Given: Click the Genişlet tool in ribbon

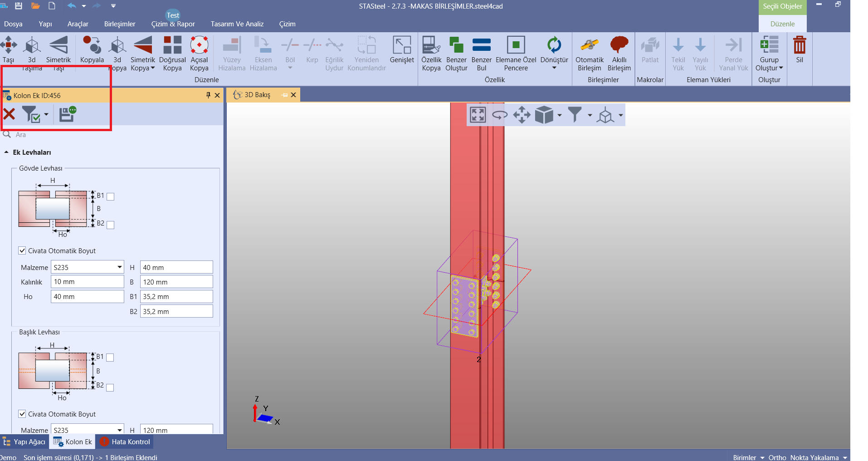Looking at the screenshot, I should (401, 46).
